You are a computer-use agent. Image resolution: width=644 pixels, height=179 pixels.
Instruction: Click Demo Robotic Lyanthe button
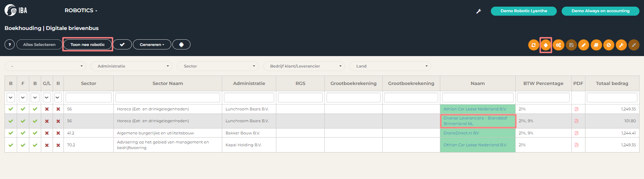[x=524, y=11]
